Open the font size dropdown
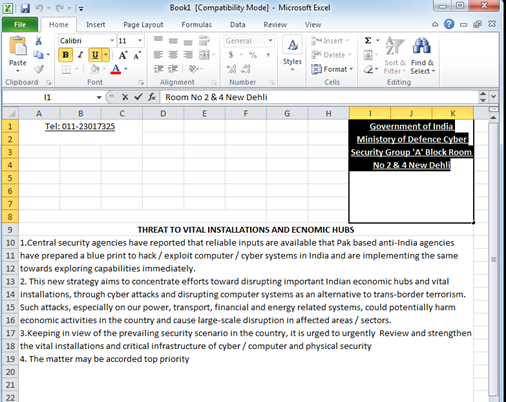 [140, 41]
